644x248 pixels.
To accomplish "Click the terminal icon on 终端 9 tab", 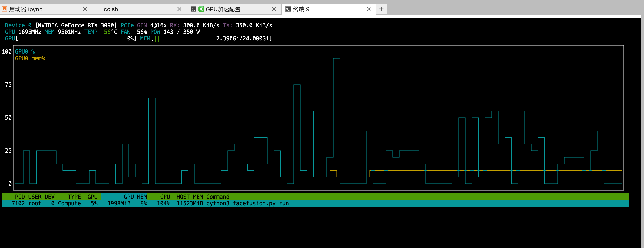I will coord(288,9).
